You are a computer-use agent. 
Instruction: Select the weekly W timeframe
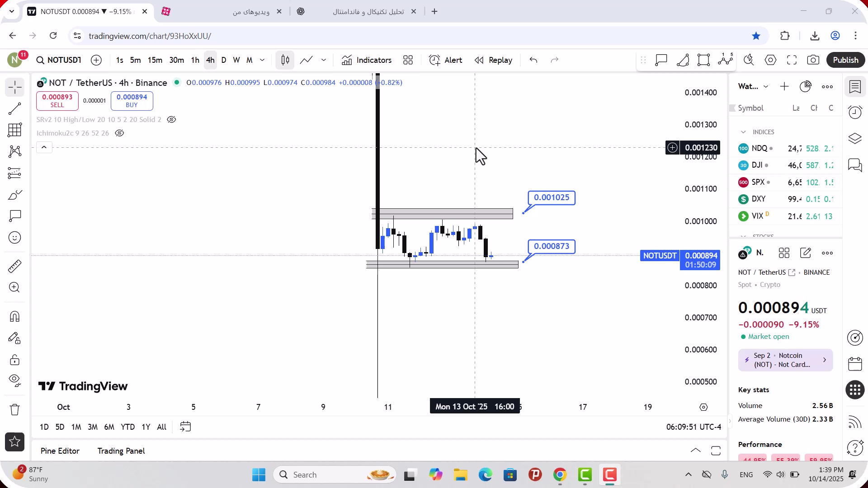pyautogui.click(x=236, y=60)
